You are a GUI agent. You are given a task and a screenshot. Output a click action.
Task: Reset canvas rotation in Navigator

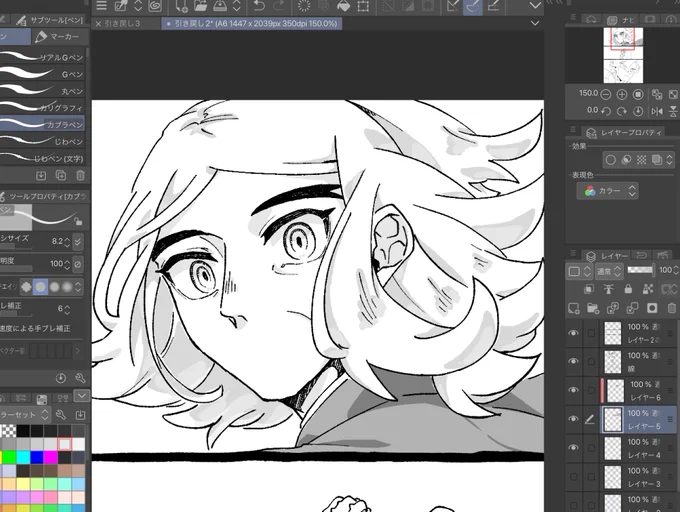638,111
